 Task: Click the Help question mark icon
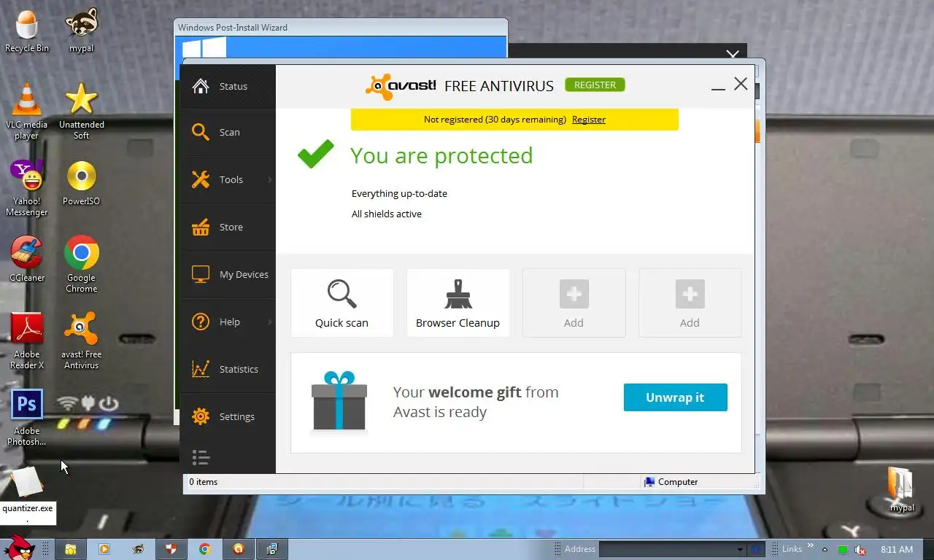coord(201,322)
